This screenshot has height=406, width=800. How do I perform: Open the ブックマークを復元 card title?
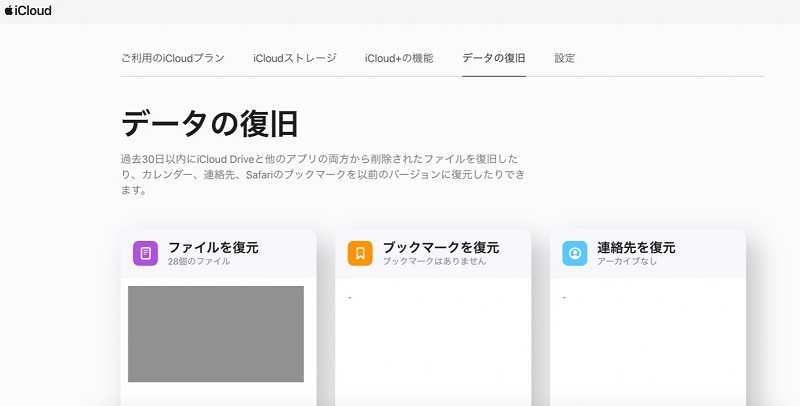[441, 248]
